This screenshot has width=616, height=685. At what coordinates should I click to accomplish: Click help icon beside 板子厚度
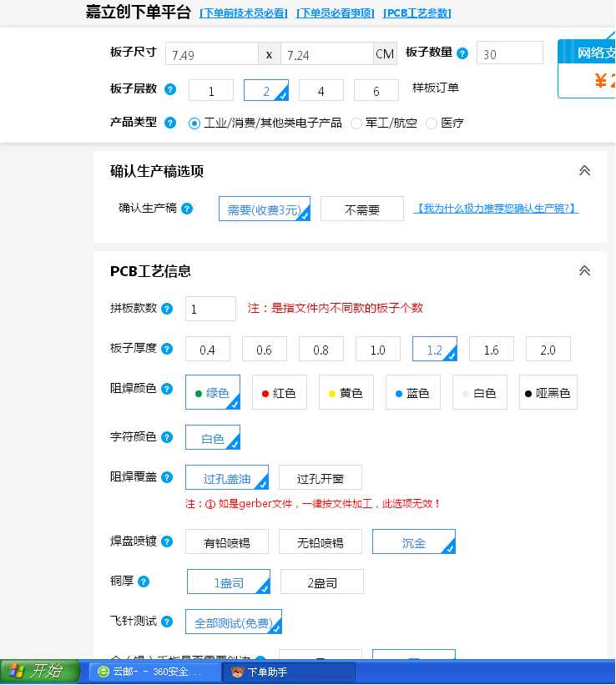click(167, 349)
